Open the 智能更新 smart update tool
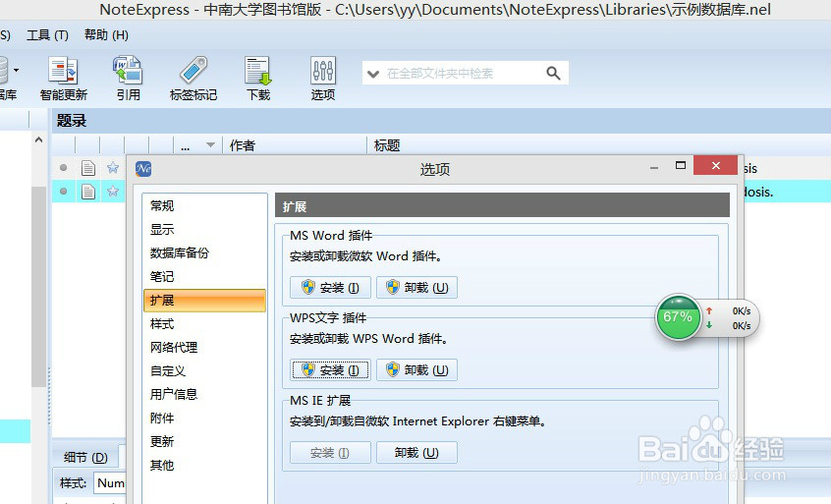The height and width of the screenshot is (504, 831). pos(63,79)
